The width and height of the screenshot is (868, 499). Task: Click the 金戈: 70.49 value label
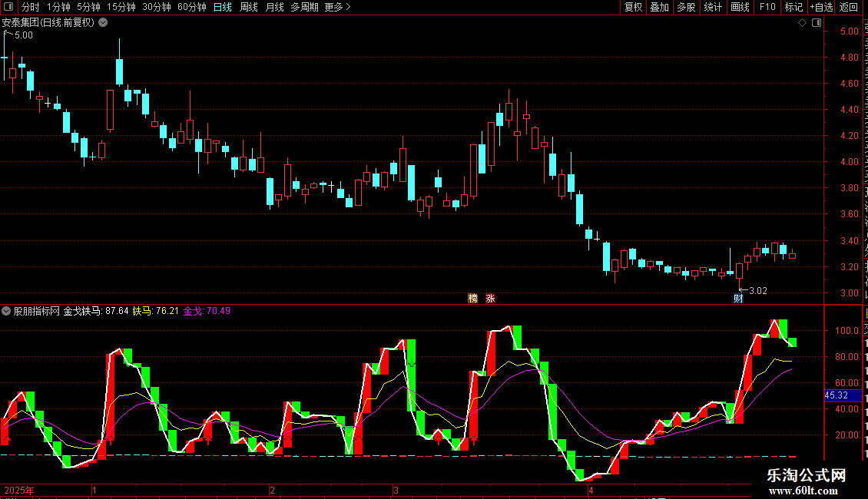(x=207, y=311)
